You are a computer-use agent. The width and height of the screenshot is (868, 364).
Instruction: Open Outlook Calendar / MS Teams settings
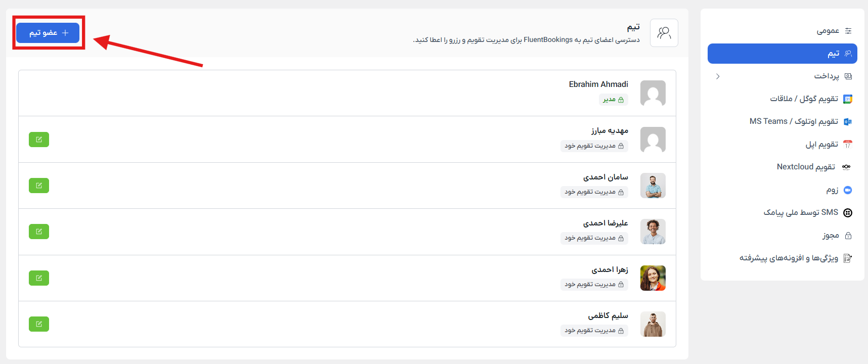(x=794, y=121)
